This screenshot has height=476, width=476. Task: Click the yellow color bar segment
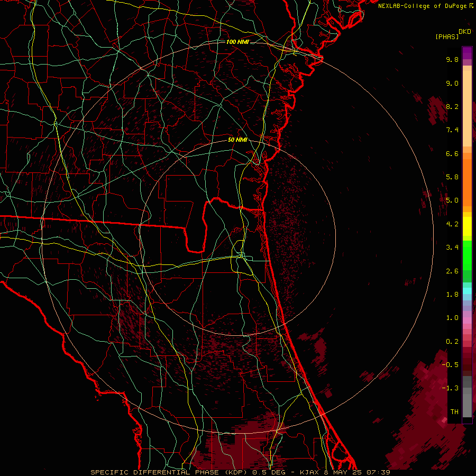(467, 226)
